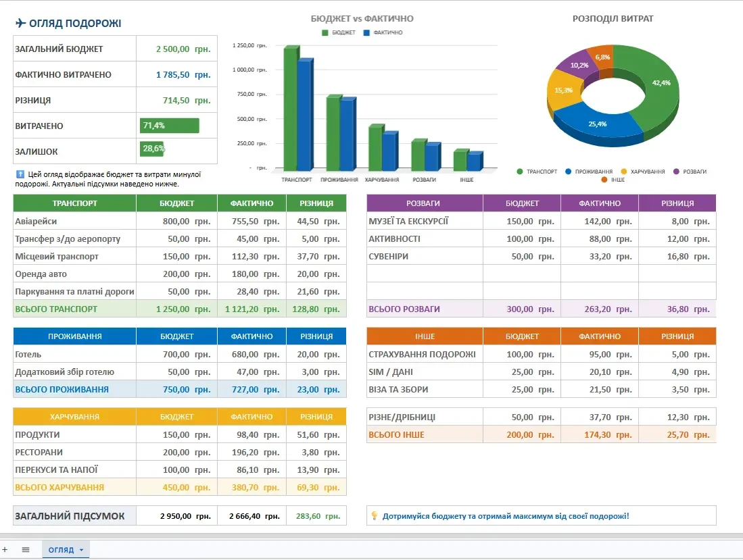The height and width of the screenshot is (560, 743).
Task: Select the Готель actual cost cell 680,00
Action: coord(251,354)
